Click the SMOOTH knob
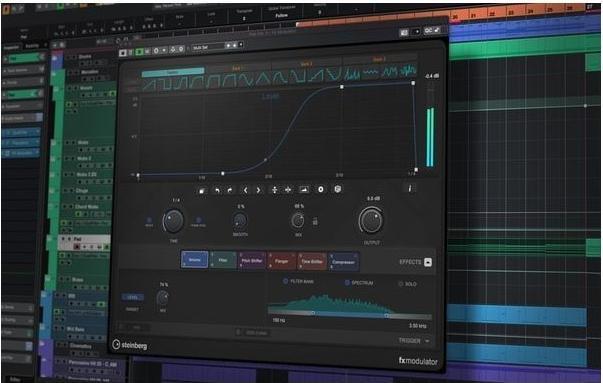The image size is (603, 383). pos(240,221)
